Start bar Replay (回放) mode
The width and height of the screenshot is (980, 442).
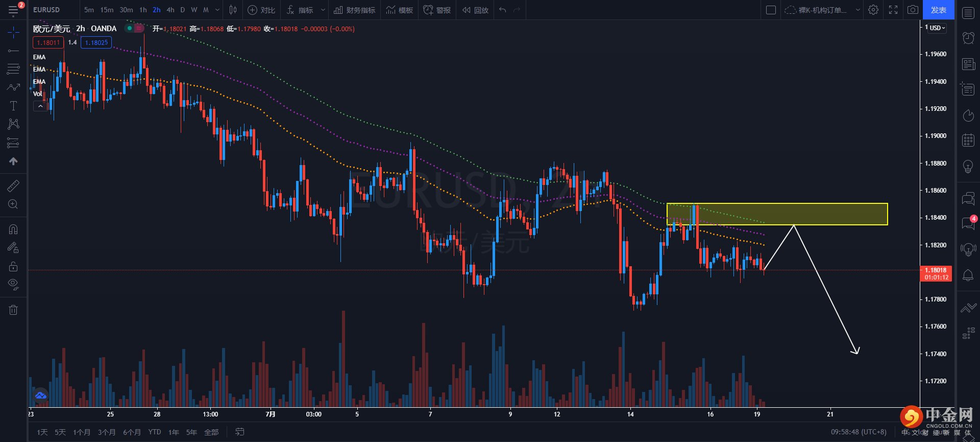point(475,10)
